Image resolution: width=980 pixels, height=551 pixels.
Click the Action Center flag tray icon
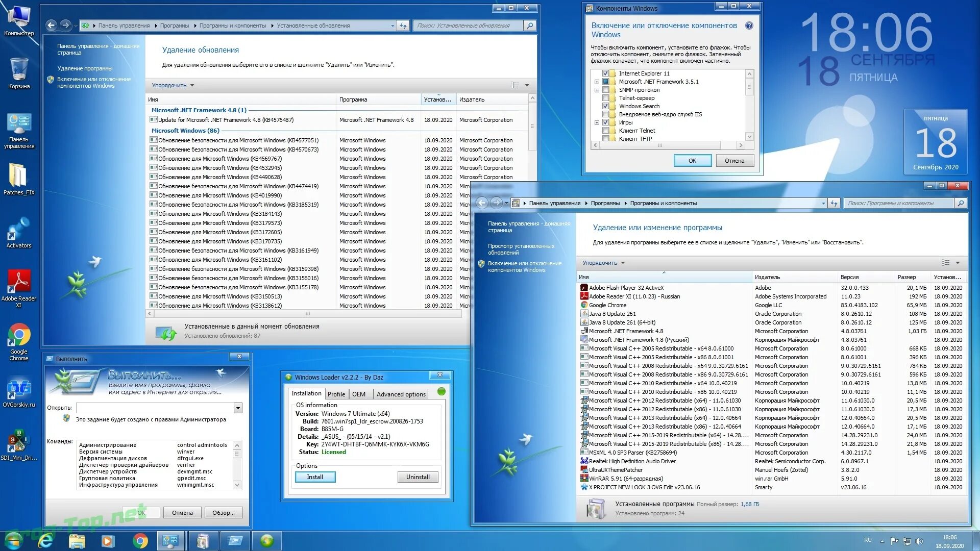point(895,541)
